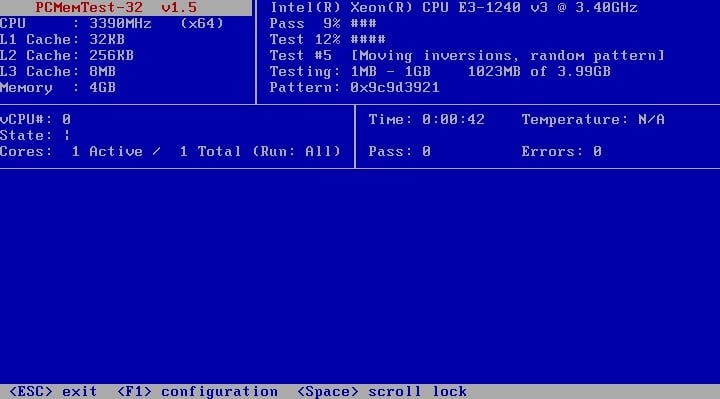Open the <F1> configuration option
Screen dimensions: 720x399
pos(197,392)
